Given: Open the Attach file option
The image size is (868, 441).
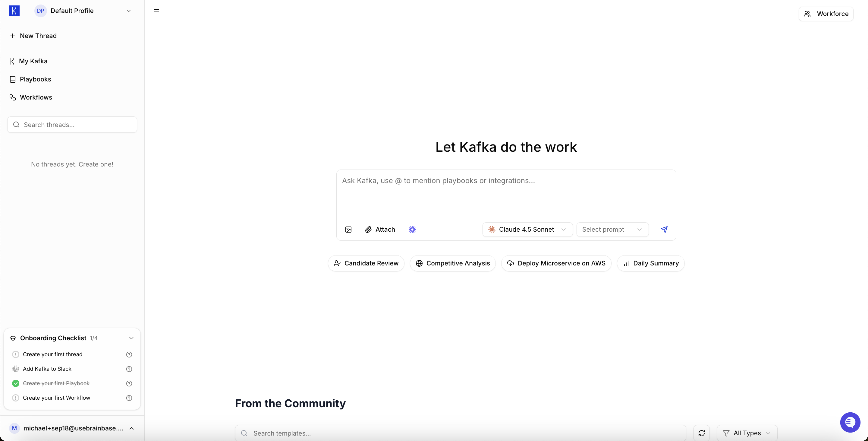Looking at the screenshot, I should [x=380, y=229].
